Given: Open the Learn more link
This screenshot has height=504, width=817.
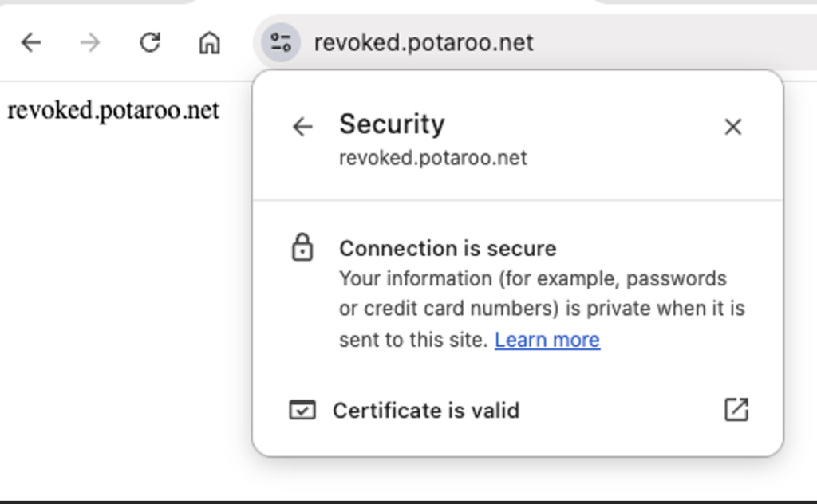Looking at the screenshot, I should coord(547,340).
